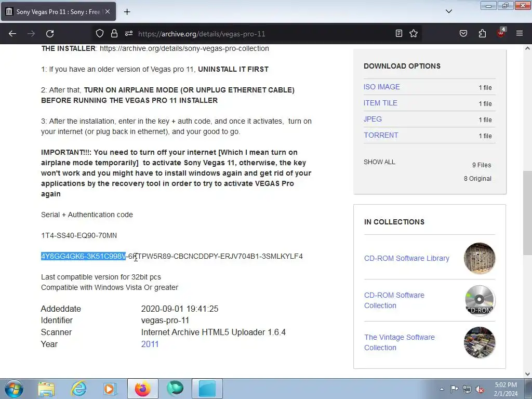The image size is (532, 399).
Task: Click the Addeddate 2020-09-01 19:41:25 value
Action: pos(179,309)
